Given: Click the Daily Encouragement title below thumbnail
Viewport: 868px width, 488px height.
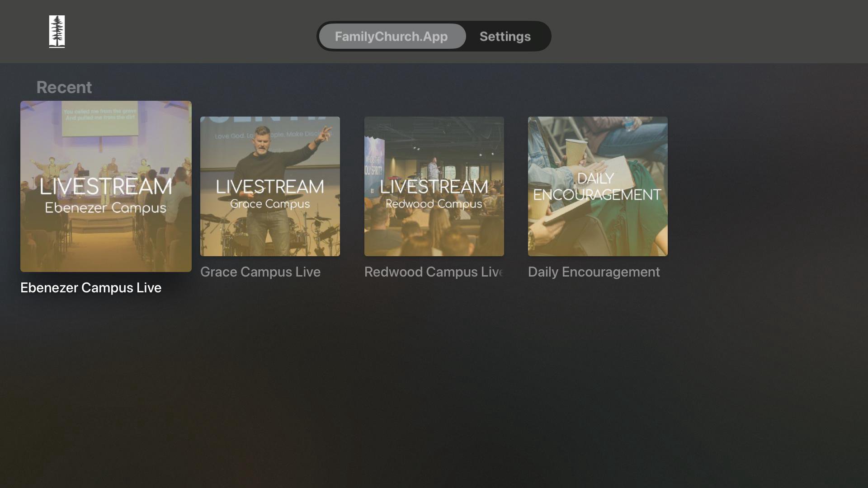Looking at the screenshot, I should pyautogui.click(x=594, y=272).
